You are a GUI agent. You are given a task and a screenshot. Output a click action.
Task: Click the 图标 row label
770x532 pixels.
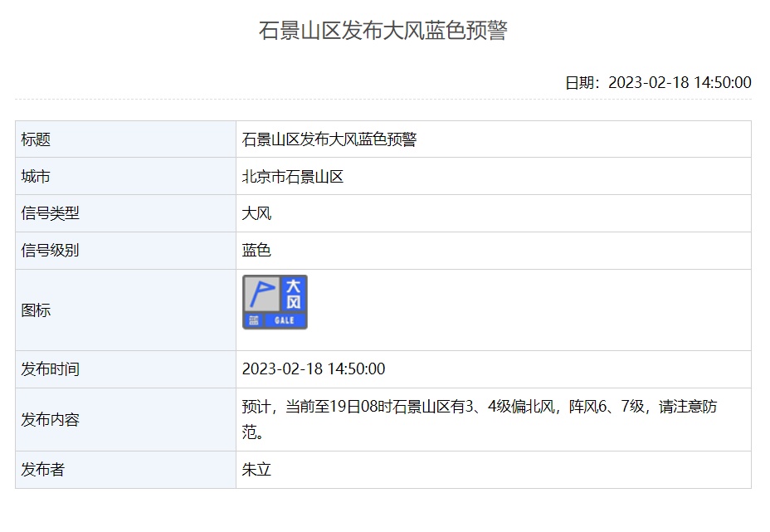[36, 310]
